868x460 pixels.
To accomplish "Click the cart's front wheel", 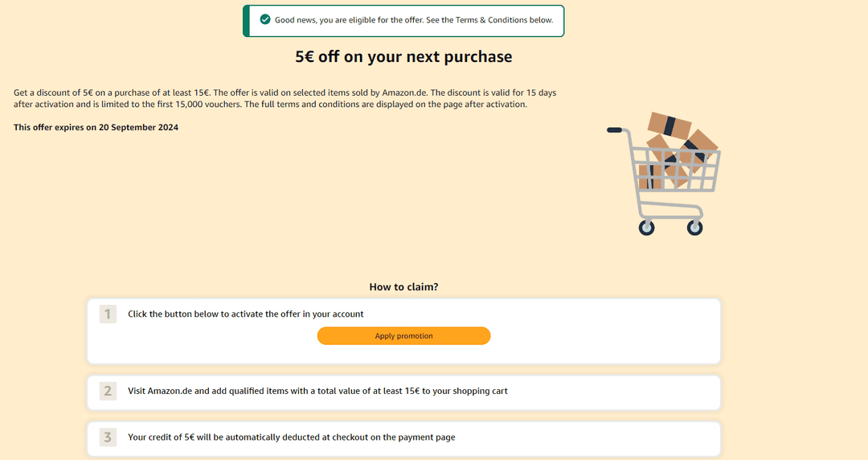I will [x=694, y=228].
